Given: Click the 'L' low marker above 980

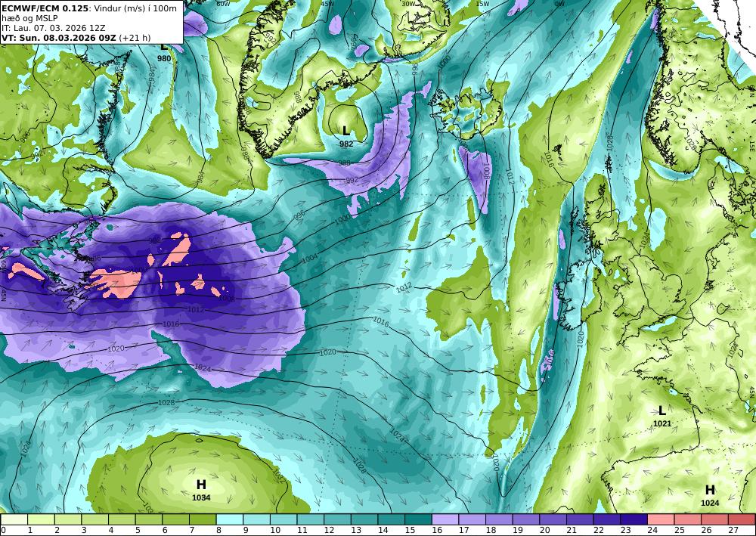Looking at the screenshot, I should pos(164,47).
